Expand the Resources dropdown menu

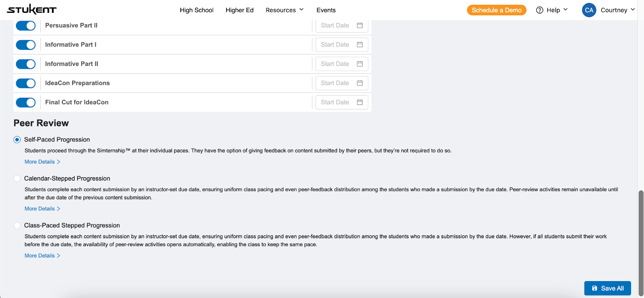[285, 10]
